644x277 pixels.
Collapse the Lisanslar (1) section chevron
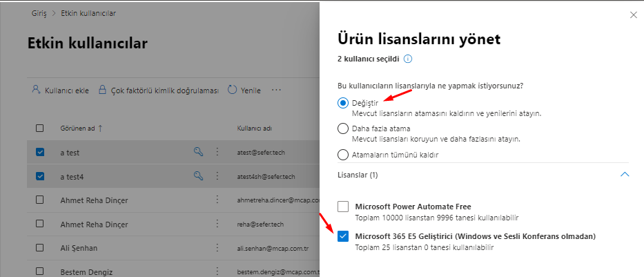pos(624,175)
